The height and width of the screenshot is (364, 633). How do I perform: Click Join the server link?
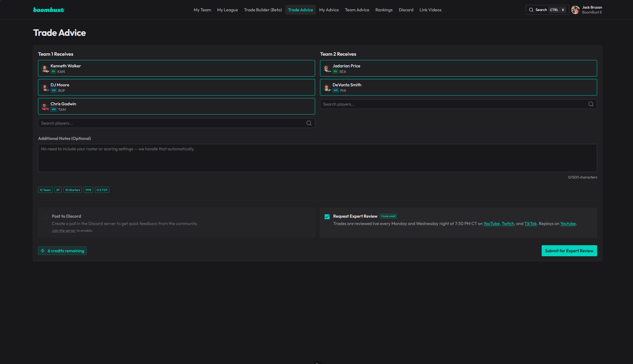pyautogui.click(x=63, y=231)
